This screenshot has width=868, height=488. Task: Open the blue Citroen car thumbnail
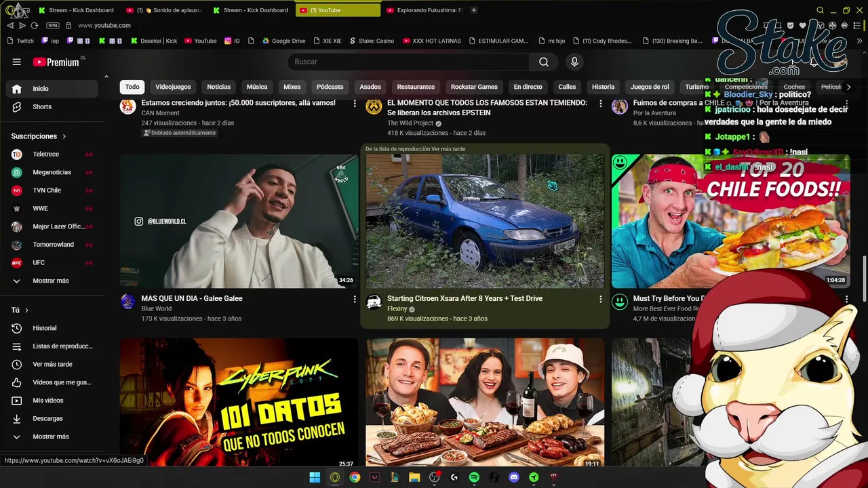pyautogui.click(x=485, y=221)
